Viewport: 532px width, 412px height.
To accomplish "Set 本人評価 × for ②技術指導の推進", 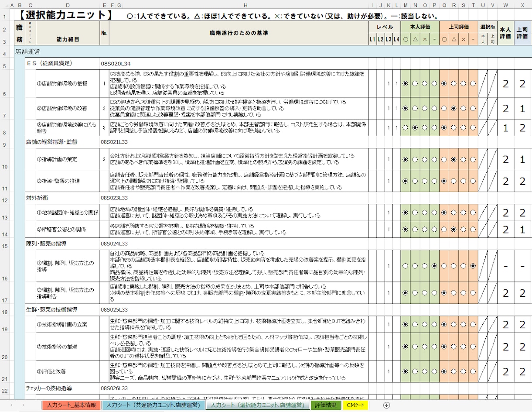I will point(425,347).
